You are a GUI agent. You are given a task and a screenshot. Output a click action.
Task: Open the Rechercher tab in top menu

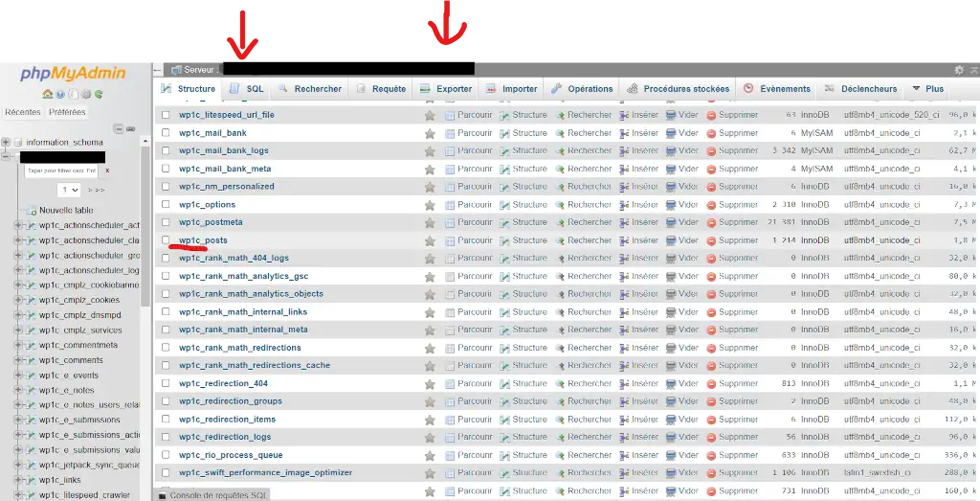tap(310, 89)
